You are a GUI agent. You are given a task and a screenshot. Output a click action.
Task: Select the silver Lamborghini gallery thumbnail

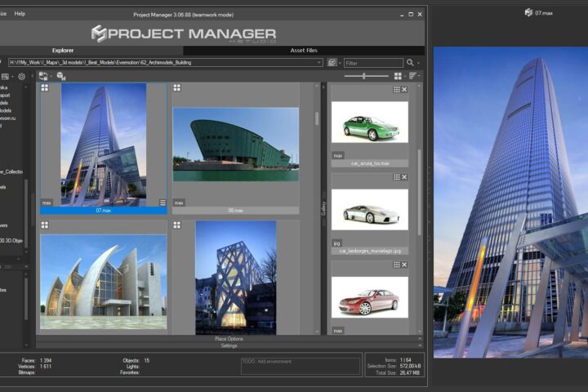370,210
